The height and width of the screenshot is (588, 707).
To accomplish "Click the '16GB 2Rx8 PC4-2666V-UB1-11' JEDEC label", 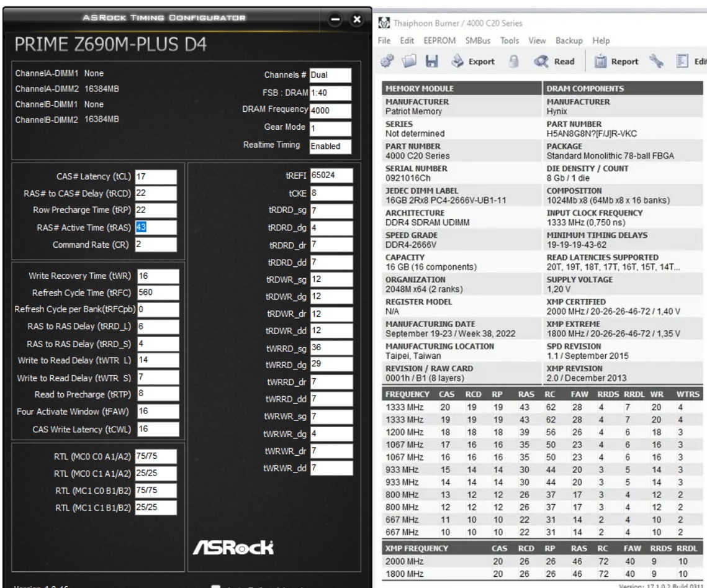I will click(446, 200).
